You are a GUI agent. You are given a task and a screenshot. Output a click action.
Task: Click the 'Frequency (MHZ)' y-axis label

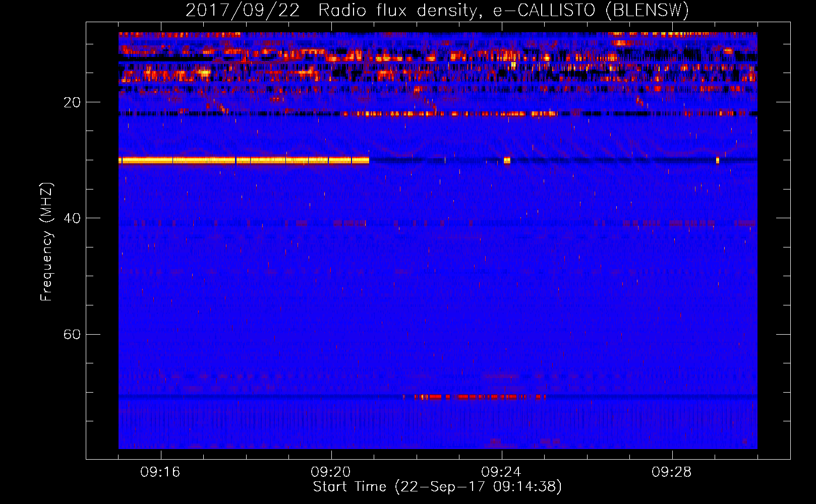pos(46,242)
